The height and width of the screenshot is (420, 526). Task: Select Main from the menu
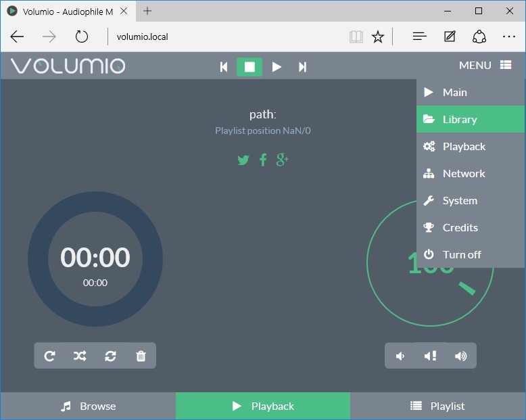pos(471,92)
